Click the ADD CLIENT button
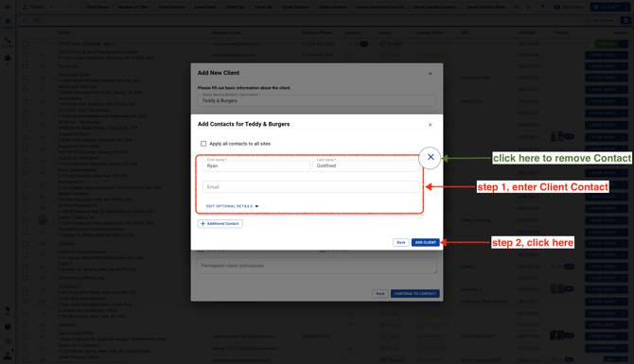The height and width of the screenshot is (364, 634). click(x=426, y=242)
